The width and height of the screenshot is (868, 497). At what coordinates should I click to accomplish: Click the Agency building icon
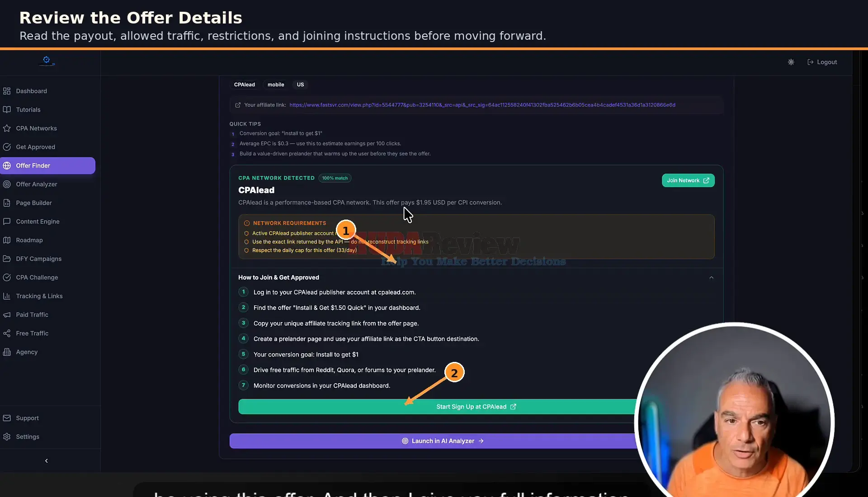point(7,352)
